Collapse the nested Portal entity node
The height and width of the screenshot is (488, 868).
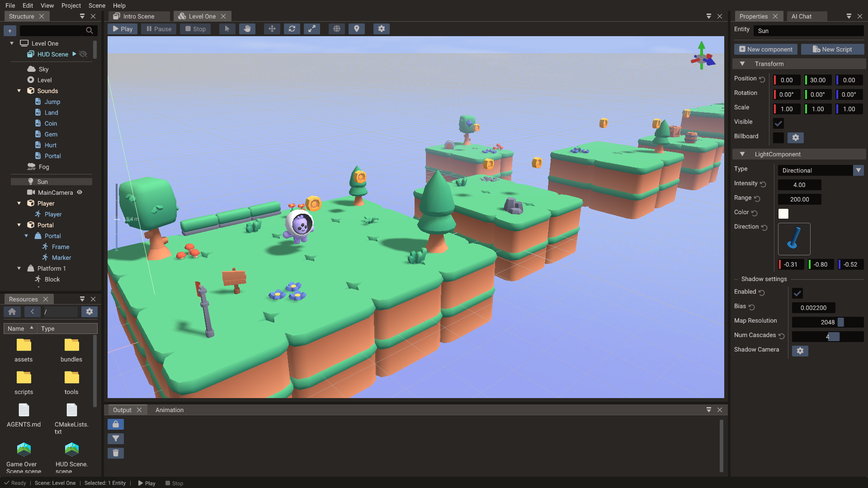(26, 236)
